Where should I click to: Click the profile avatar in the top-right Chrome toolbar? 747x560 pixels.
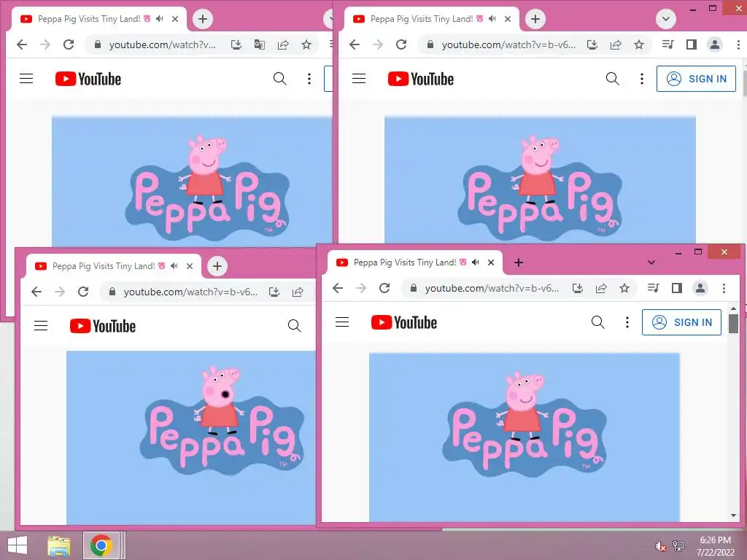coord(715,44)
